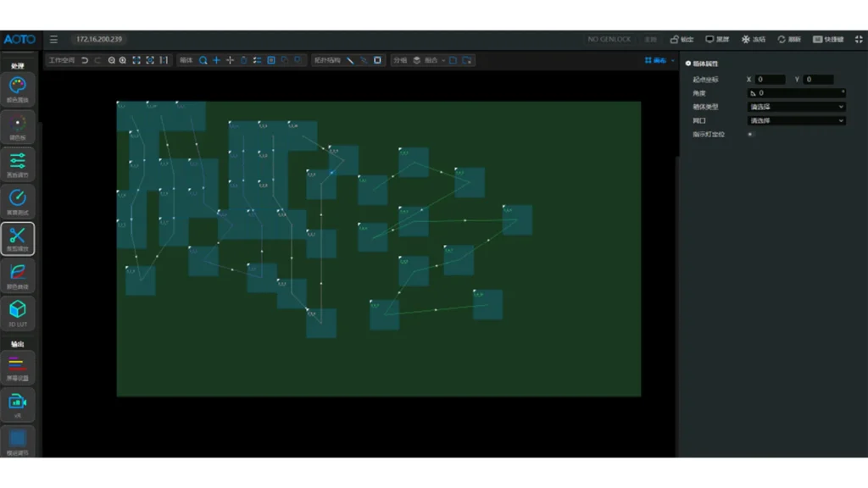This screenshot has width=868, height=488.
Task: Toggle the freeze snowflake button
Action: pos(753,39)
